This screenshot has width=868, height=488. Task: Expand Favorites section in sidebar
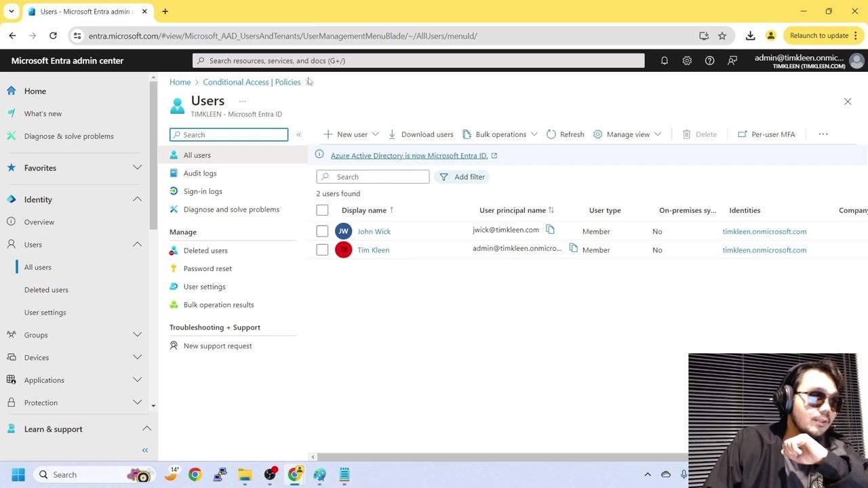pos(137,167)
